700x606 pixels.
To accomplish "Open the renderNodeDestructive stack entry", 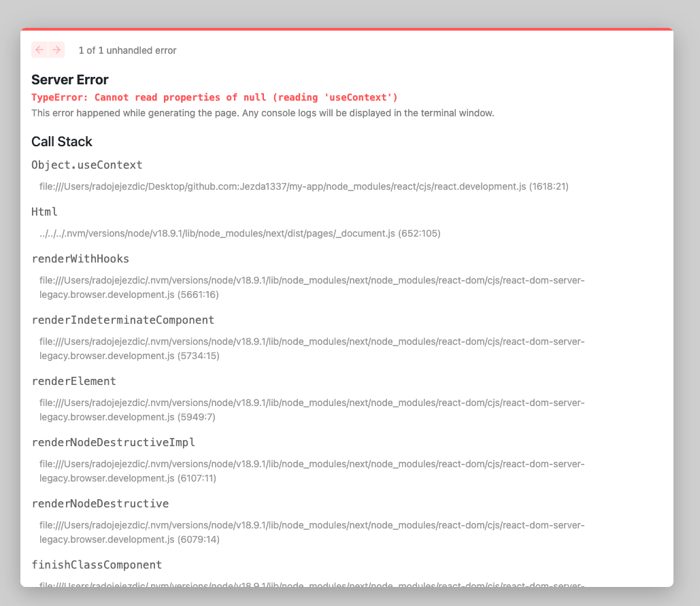I will pos(100,503).
